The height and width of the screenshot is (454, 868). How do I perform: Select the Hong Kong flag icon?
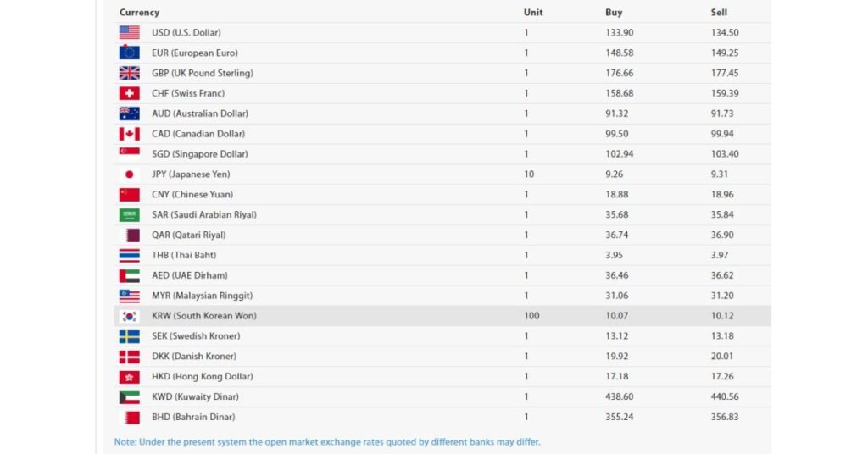coord(129,377)
